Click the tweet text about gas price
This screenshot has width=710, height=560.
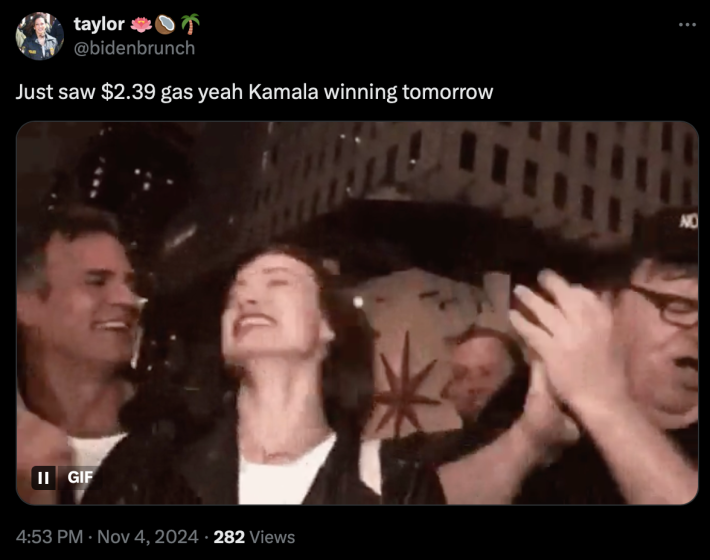pyautogui.click(x=254, y=92)
